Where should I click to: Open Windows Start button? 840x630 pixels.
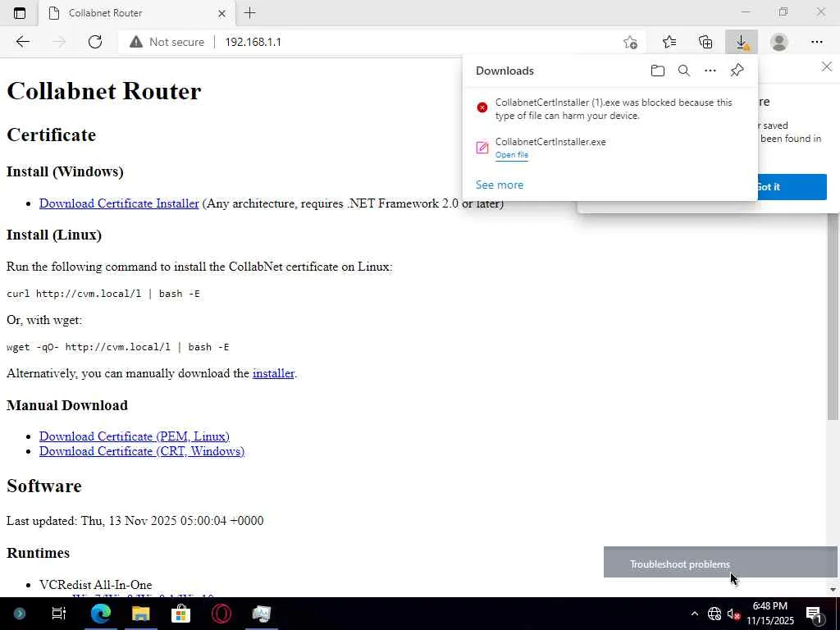coord(20,614)
